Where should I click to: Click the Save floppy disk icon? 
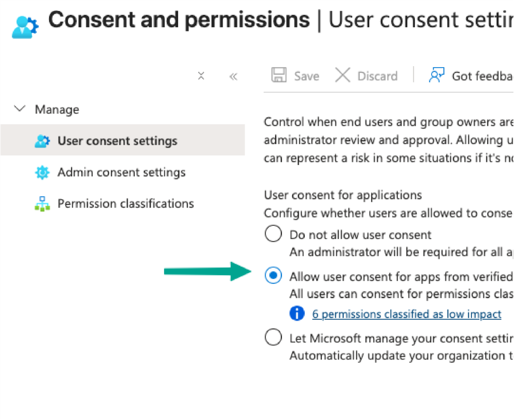click(x=279, y=75)
